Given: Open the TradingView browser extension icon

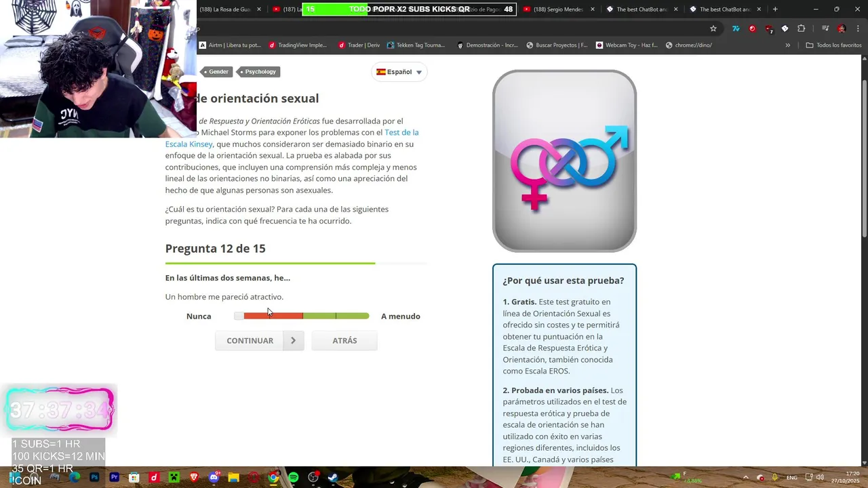Looking at the screenshot, I should coord(736,28).
